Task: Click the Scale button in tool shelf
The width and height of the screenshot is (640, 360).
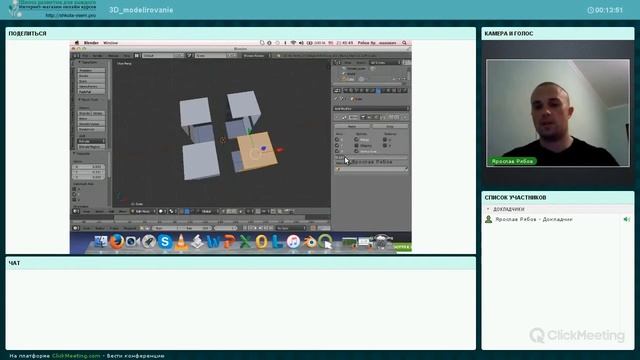Action: click(91, 81)
